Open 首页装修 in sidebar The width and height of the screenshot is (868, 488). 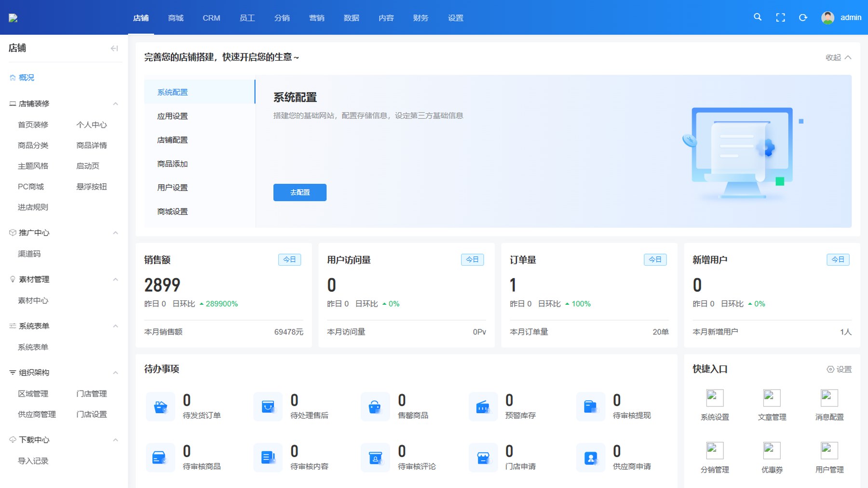[x=33, y=125]
